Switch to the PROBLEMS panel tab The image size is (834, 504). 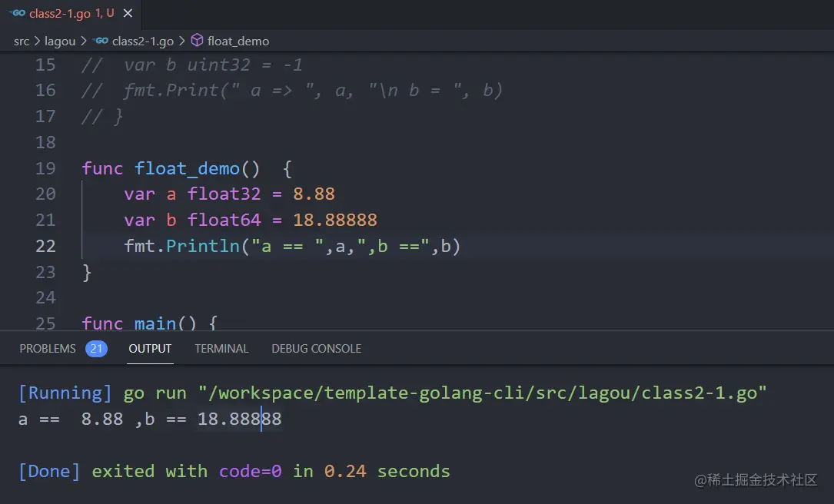click(48, 349)
